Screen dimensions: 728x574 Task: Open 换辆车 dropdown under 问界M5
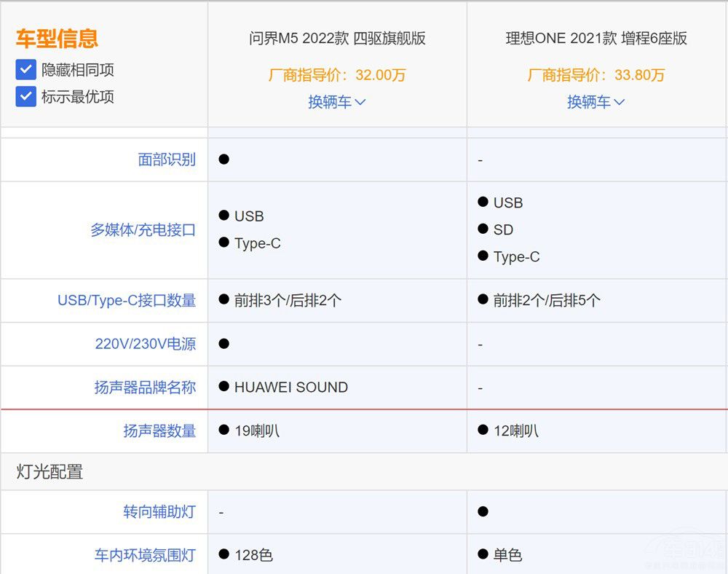pos(336,102)
